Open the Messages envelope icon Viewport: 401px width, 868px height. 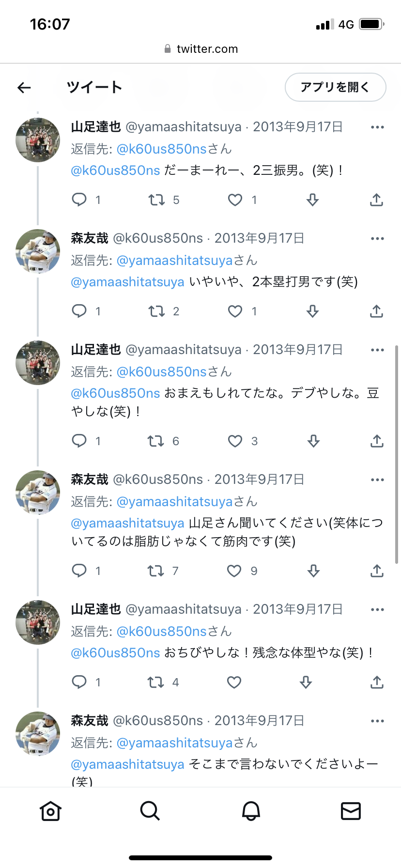[x=351, y=811]
